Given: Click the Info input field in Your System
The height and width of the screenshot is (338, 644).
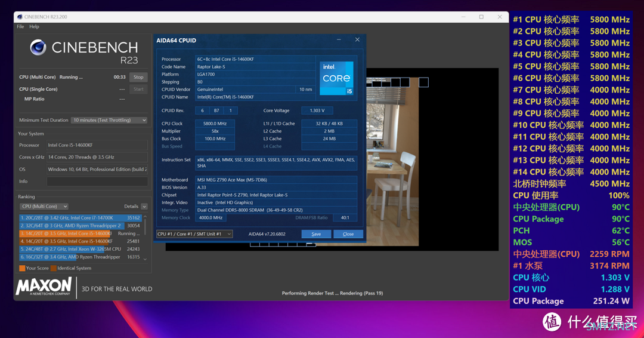Looking at the screenshot, I should point(97,182).
